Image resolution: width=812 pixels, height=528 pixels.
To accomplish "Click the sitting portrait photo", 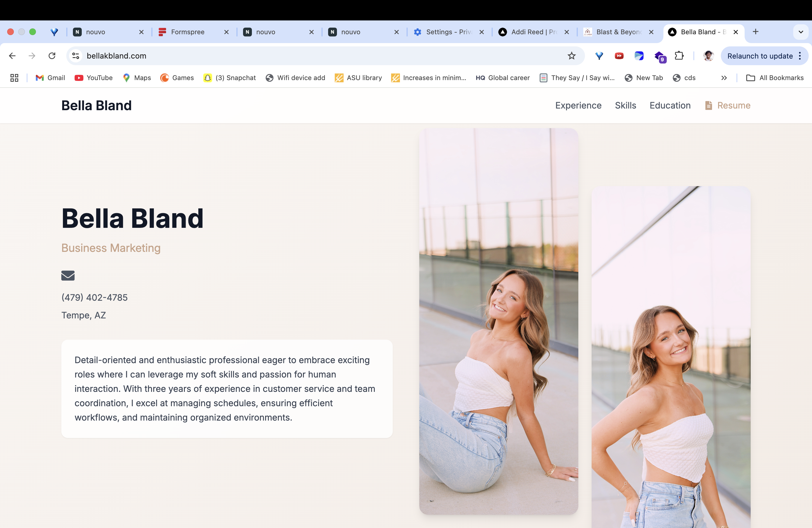I will [x=499, y=321].
